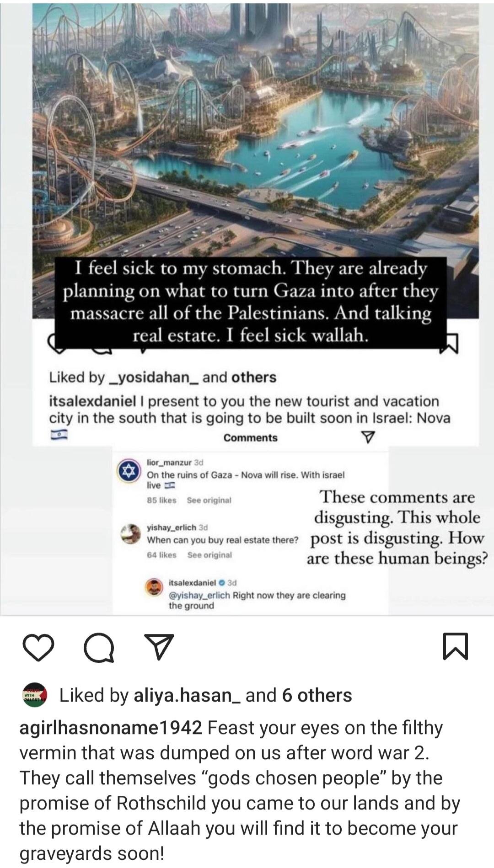
Task: Like the post with the heart icon
Action: pyautogui.click(x=38, y=647)
